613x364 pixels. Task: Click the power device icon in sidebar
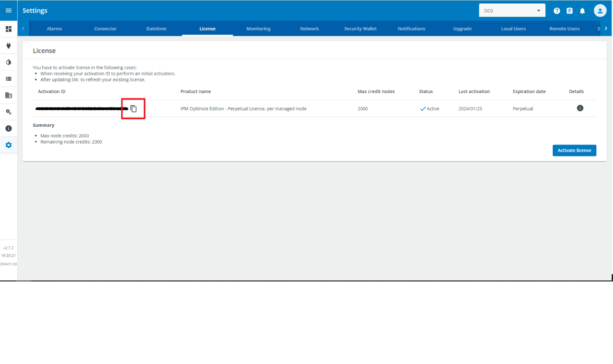coord(8,45)
